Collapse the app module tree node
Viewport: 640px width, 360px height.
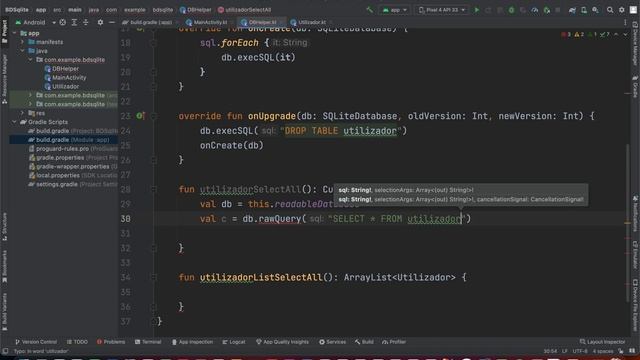[15, 33]
